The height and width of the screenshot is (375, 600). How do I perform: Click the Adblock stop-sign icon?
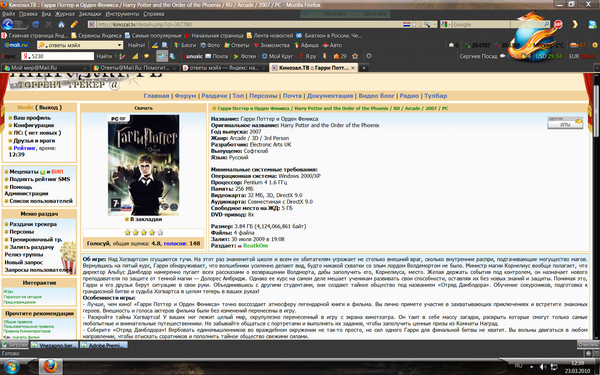[x=558, y=24]
